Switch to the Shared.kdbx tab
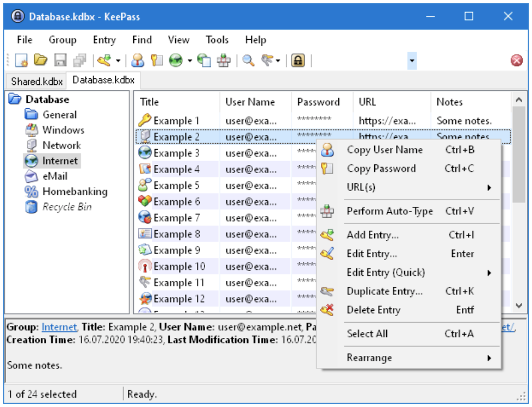 coord(36,81)
